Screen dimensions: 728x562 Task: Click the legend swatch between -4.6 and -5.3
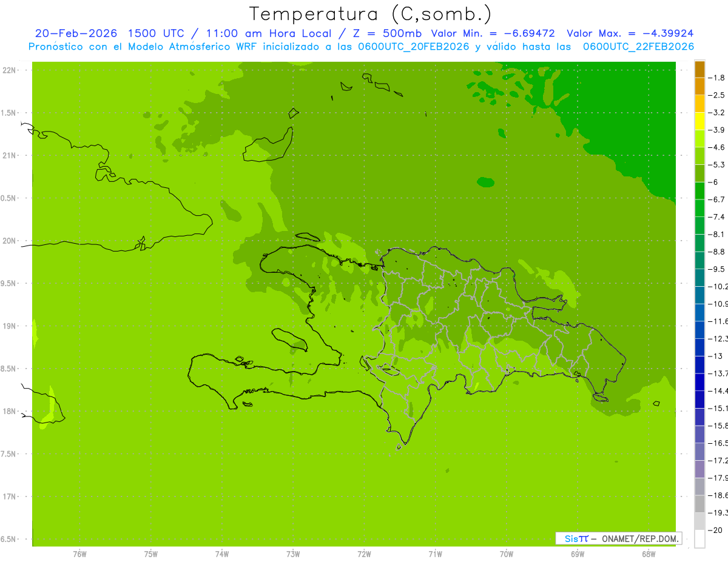699,156
